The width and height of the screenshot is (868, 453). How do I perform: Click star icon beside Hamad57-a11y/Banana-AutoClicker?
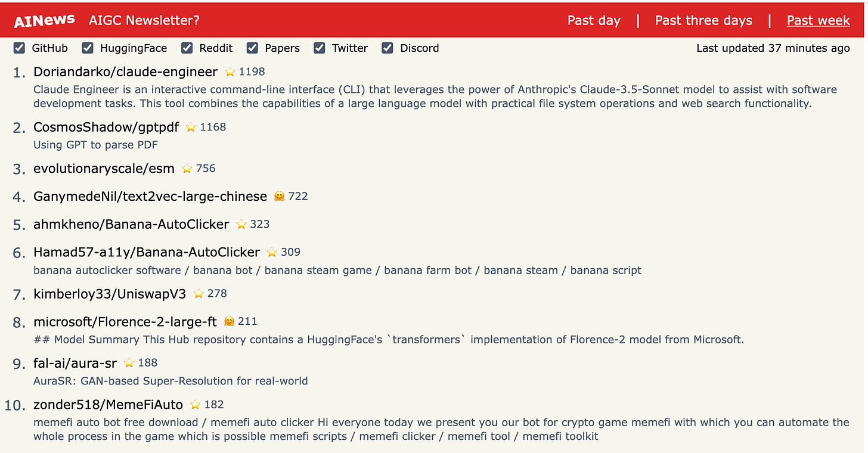coord(272,253)
